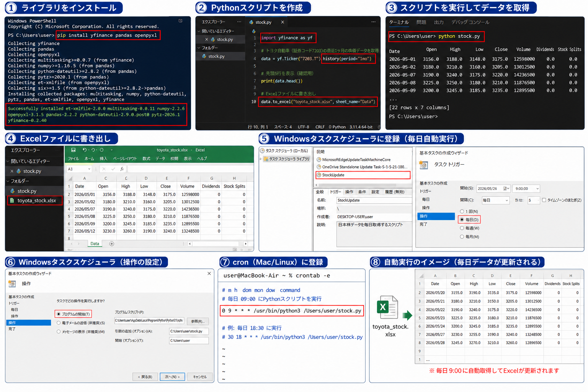Viewport: 588px width, 392px height.
Task: Click the confirm checkmark in formula bar
Action: (113, 169)
